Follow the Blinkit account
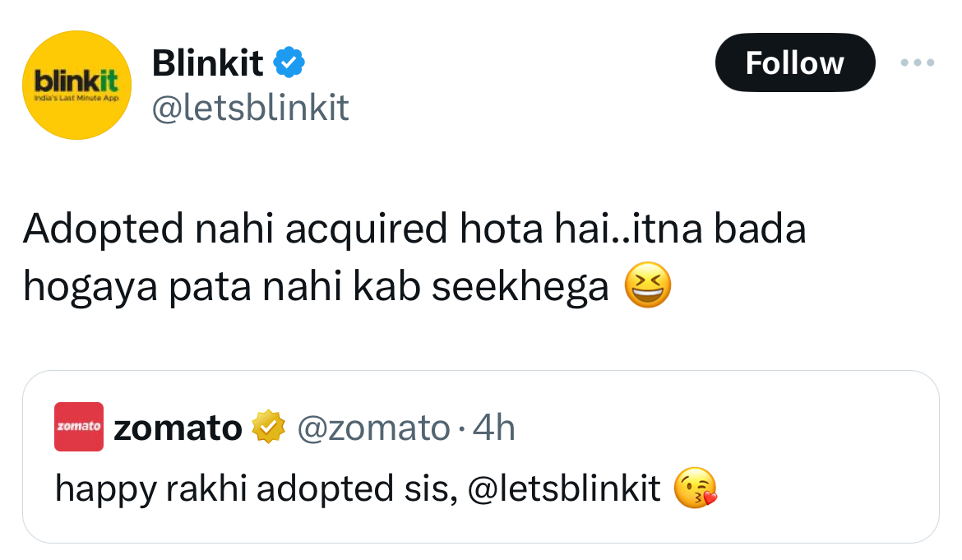The width and height of the screenshot is (962, 560). pyautogui.click(x=794, y=63)
